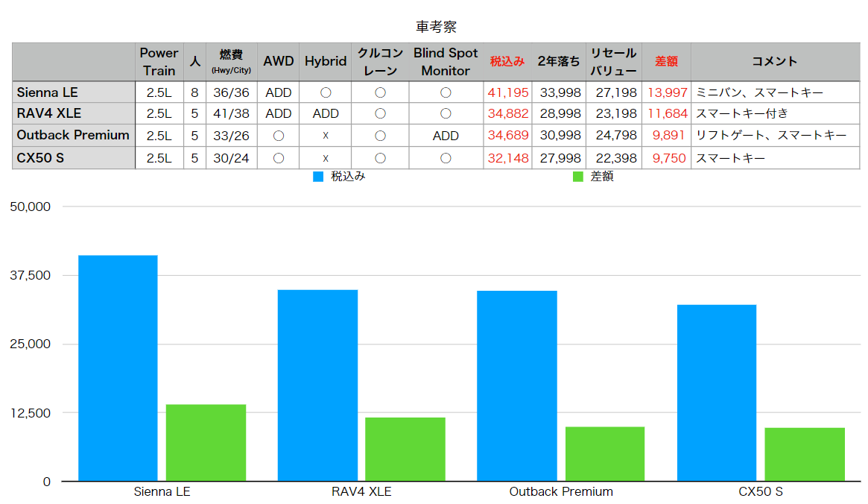Image resolution: width=868 pixels, height=504 pixels.
Task: Click the blue bar for Sienna LE
Action: [x=118, y=368]
